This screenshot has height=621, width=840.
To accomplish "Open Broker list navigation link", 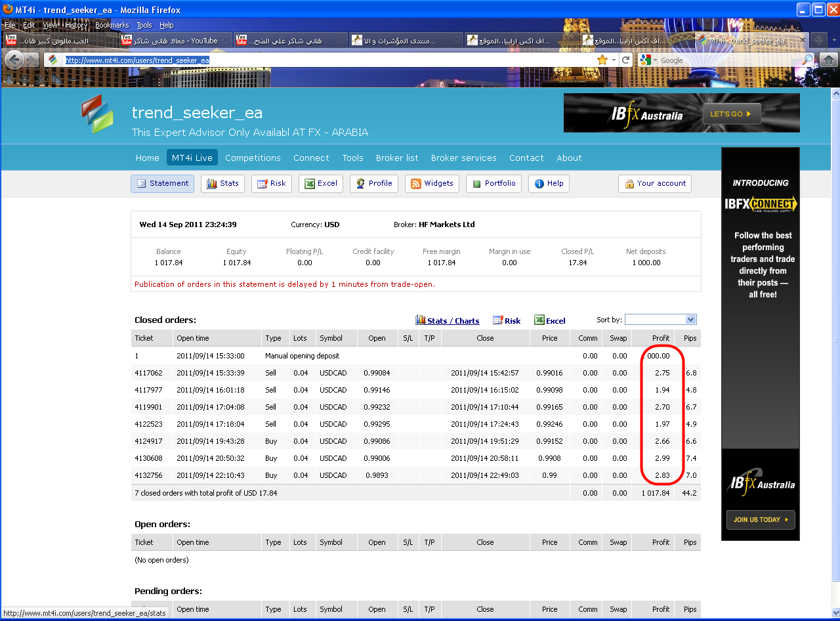I will point(397,158).
